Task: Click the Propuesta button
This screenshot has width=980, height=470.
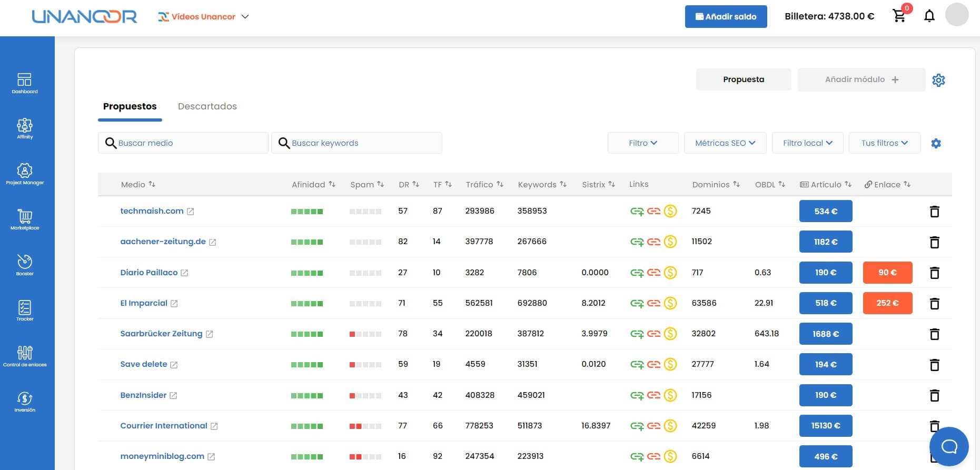Action: click(744, 79)
